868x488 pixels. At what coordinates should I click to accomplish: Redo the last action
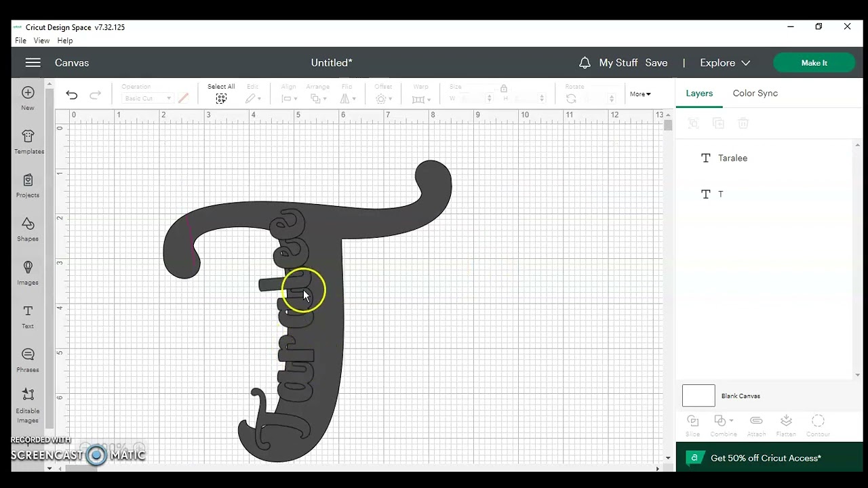point(96,96)
